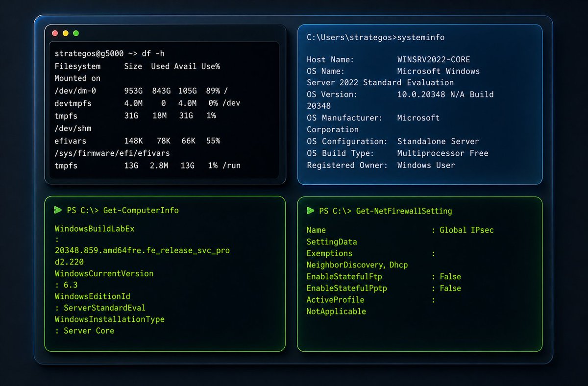This screenshot has height=386, width=588.
Task: Select the 'WINSRV2022-CORE' host name value
Action: click(434, 60)
